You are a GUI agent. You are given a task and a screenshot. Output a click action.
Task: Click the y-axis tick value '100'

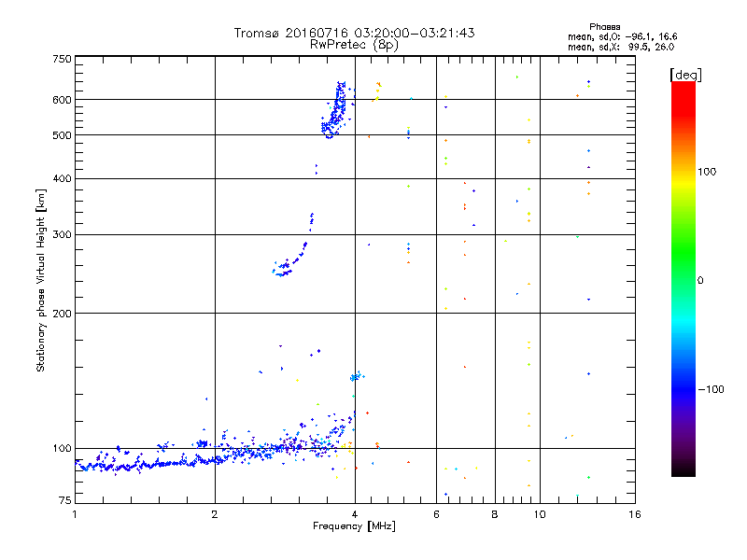click(x=62, y=448)
